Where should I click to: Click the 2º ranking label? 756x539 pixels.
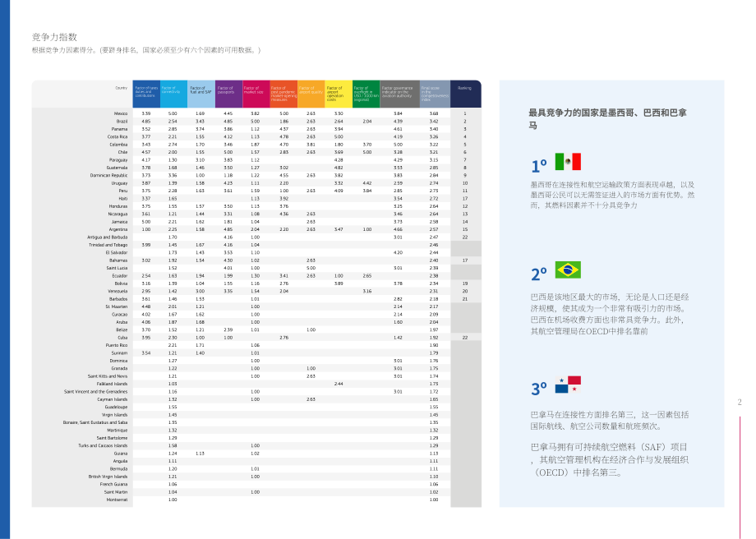point(539,274)
